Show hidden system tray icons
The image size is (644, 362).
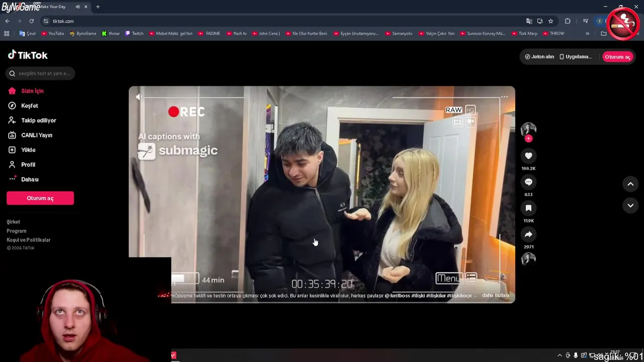coord(559,355)
